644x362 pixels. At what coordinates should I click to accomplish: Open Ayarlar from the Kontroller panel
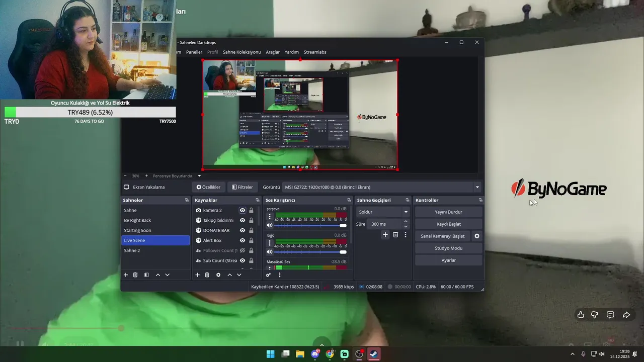click(x=448, y=260)
